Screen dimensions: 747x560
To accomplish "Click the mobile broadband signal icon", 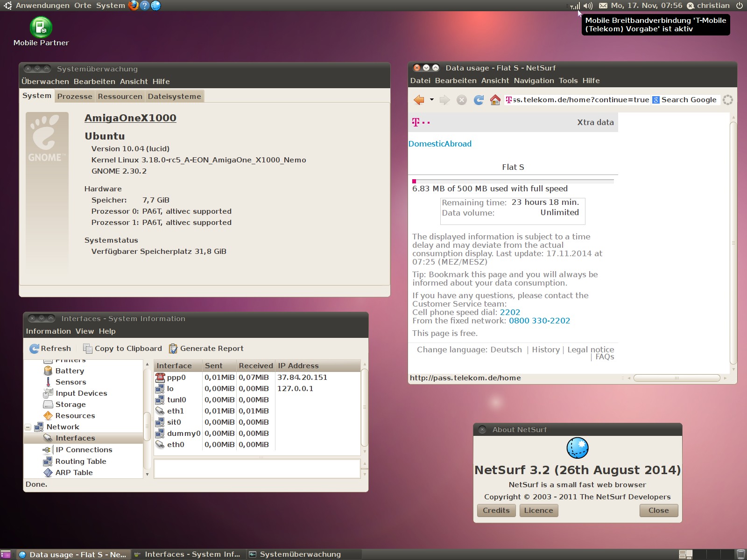I will click(x=575, y=6).
